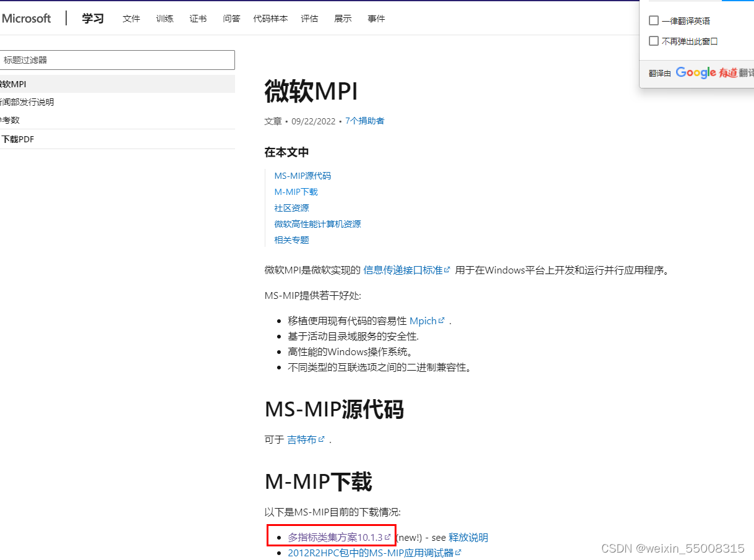Jump to MS-MIP源代码 section
Screen dimensions: 754x560
click(x=302, y=176)
